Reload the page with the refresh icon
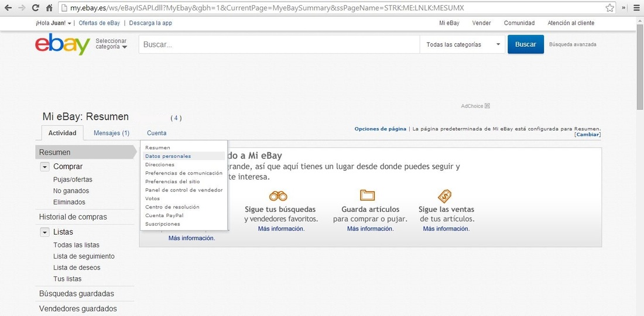 pos(35,8)
